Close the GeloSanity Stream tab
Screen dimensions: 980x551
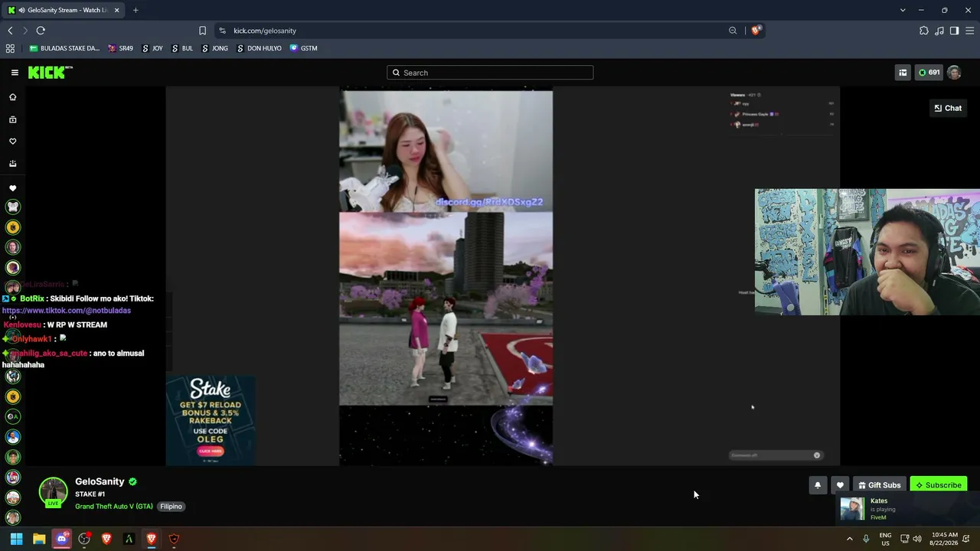[x=116, y=10]
